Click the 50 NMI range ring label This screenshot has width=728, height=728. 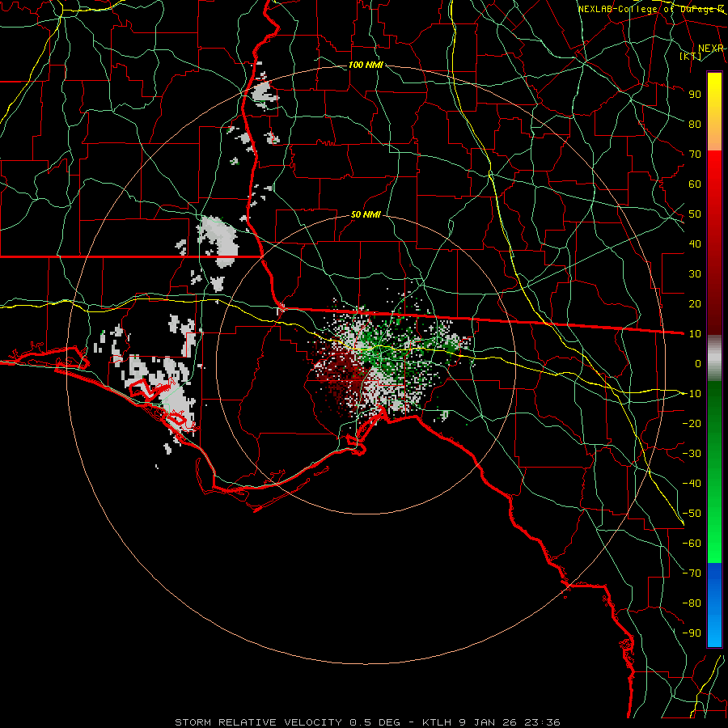pos(366,214)
